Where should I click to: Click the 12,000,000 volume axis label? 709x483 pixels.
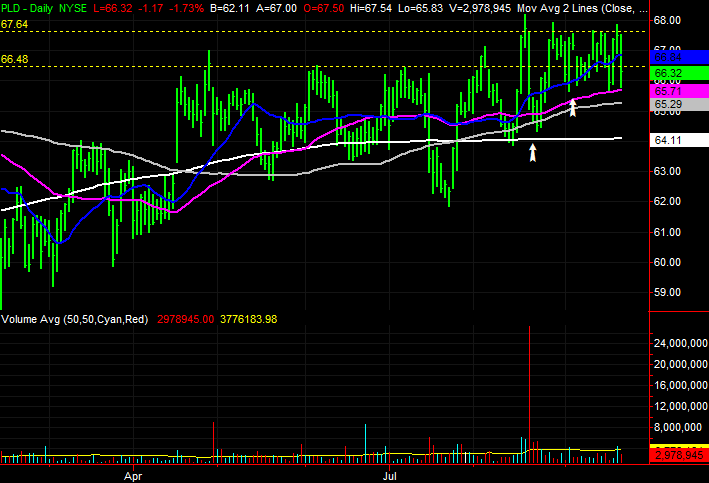(x=681, y=406)
